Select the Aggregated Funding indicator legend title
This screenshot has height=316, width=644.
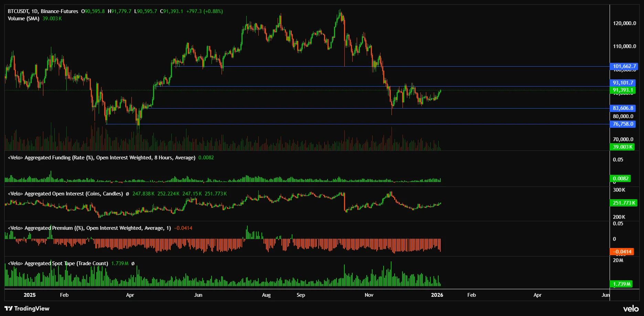pyautogui.click(x=101, y=158)
